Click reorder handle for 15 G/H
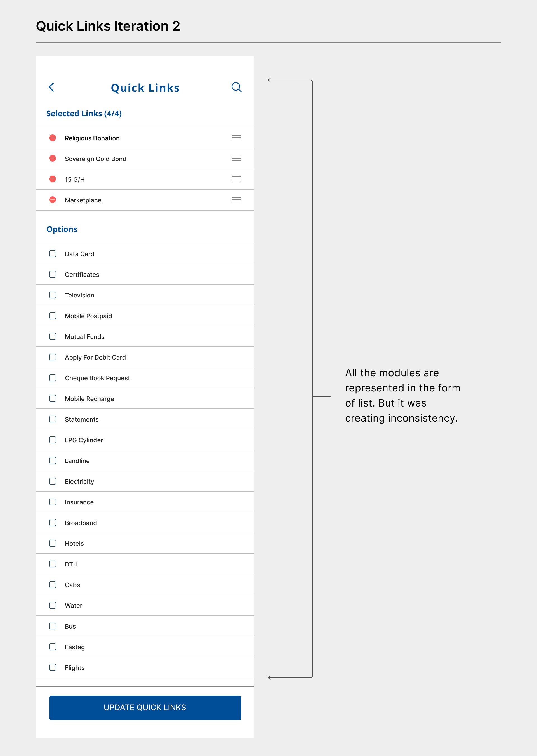 click(x=236, y=179)
